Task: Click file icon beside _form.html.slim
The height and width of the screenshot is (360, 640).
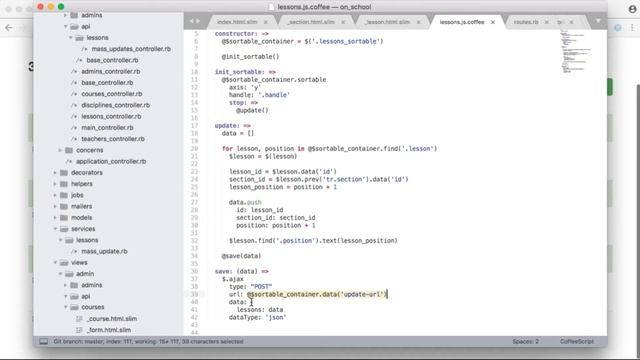Action: point(79,330)
